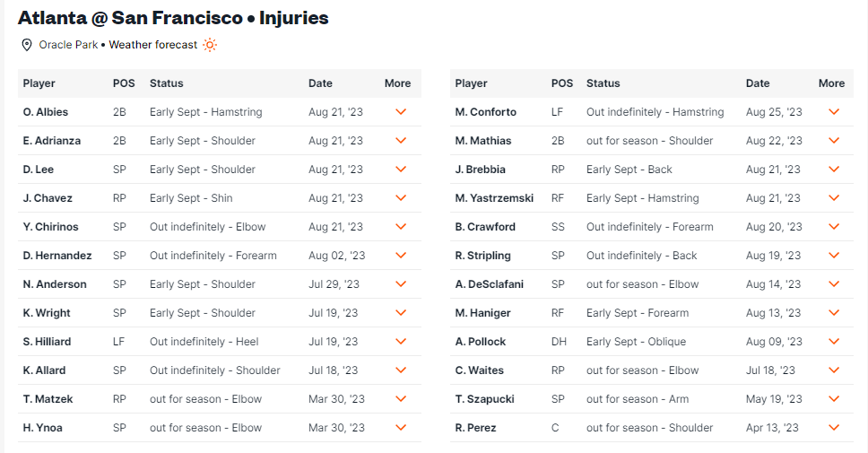Expand S. Hilliard heel injury details

402,342
